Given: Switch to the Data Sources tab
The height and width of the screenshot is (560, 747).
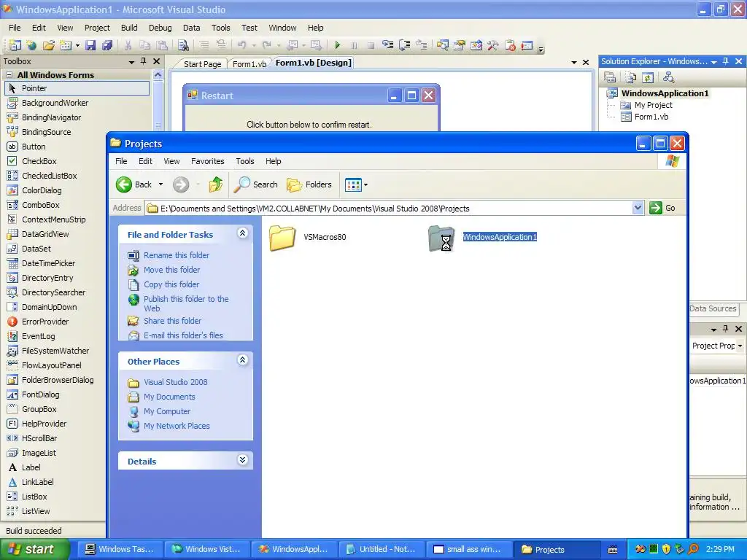Looking at the screenshot, I should [713, 308].
